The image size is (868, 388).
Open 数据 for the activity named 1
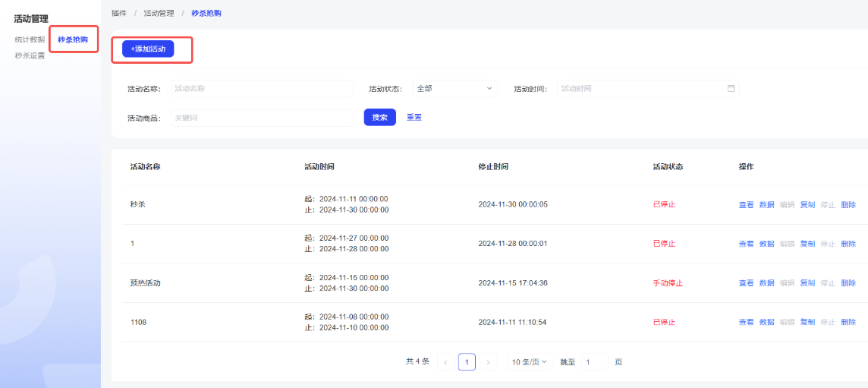tap(766, 244)
